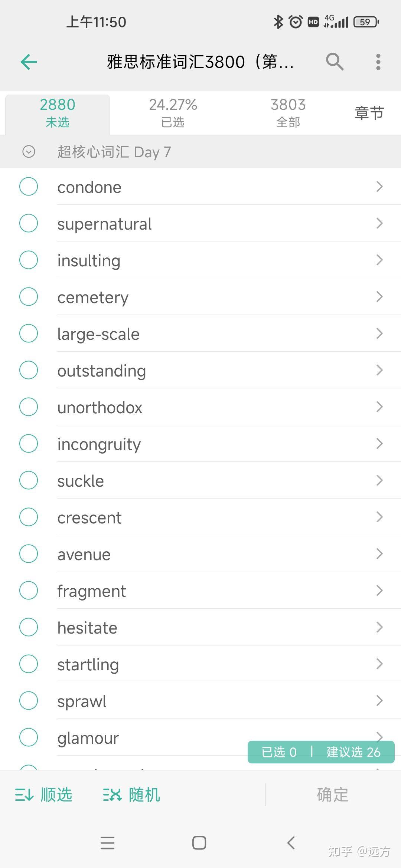This screenshot has height=868, width=401.
Task: Open the 章节 chapter selector
Action: click(369, 113)
